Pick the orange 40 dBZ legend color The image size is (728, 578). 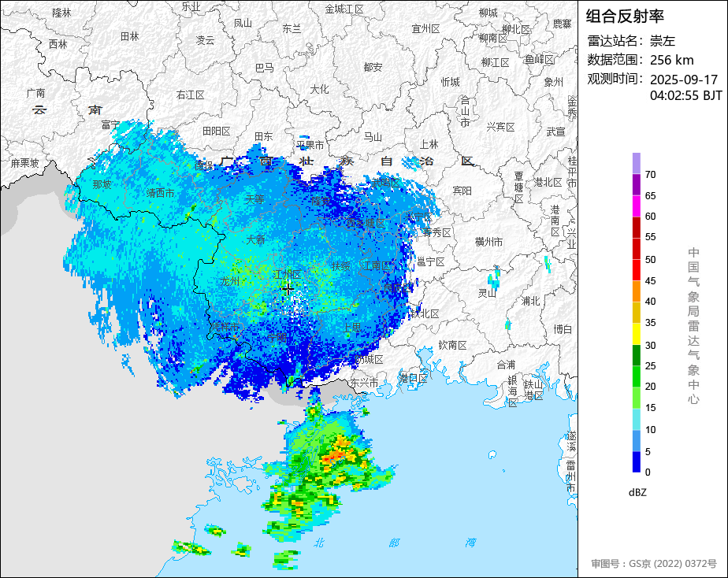tap(636, 291)
